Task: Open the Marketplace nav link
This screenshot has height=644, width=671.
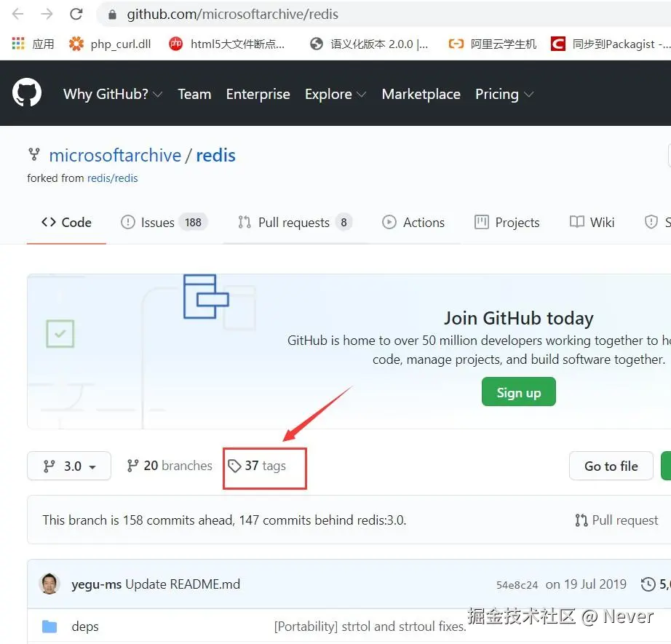Action: click(421, 94)
